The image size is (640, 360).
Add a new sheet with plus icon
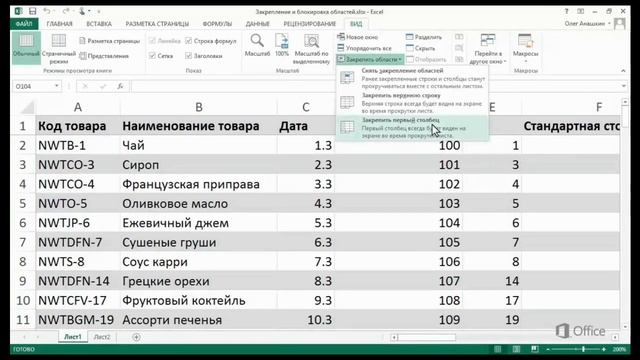coord(136,337)
